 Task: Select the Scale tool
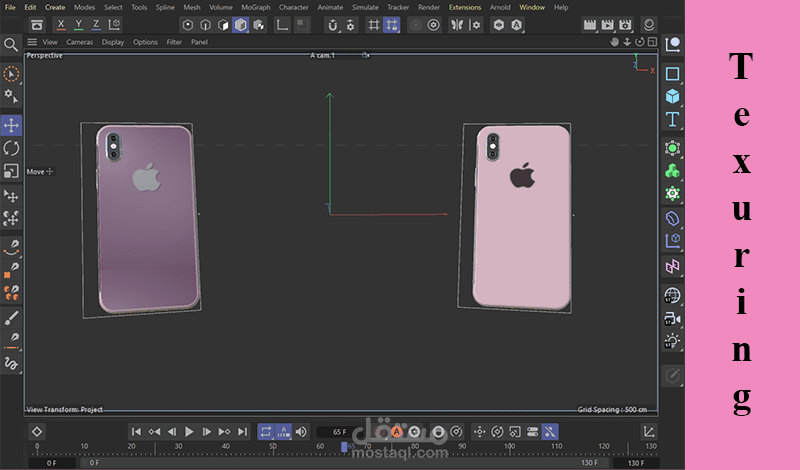pos(11,171)
